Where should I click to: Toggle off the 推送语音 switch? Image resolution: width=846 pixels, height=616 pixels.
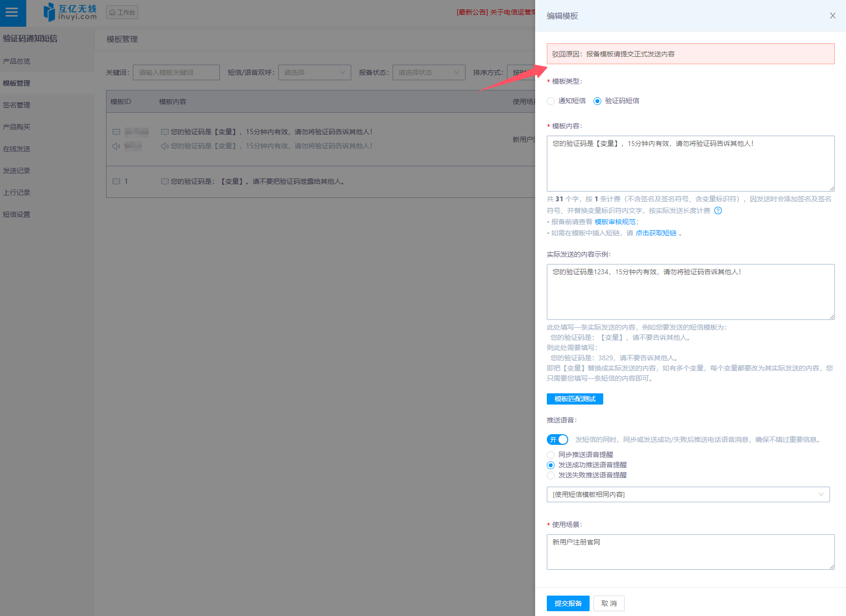click(558, 440)
